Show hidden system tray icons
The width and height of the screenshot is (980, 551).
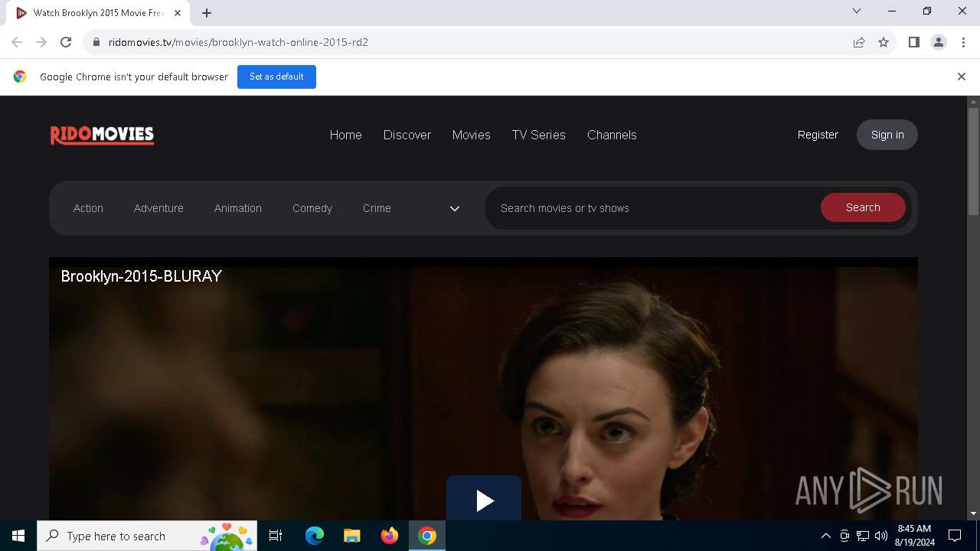825,536
